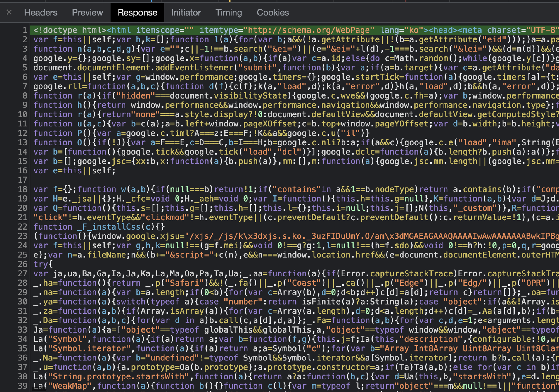Open the Preview tab
Screen dimensions: 559x392
pos(87,13)
